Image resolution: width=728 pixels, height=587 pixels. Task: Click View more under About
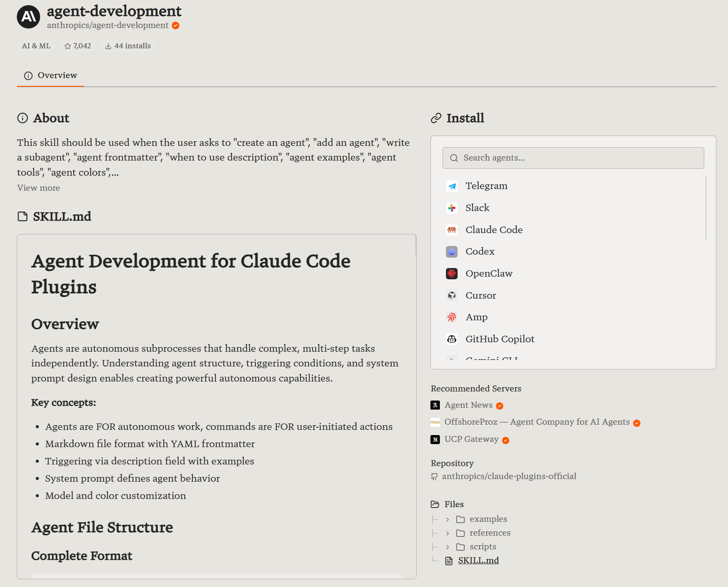coord(38,188)
